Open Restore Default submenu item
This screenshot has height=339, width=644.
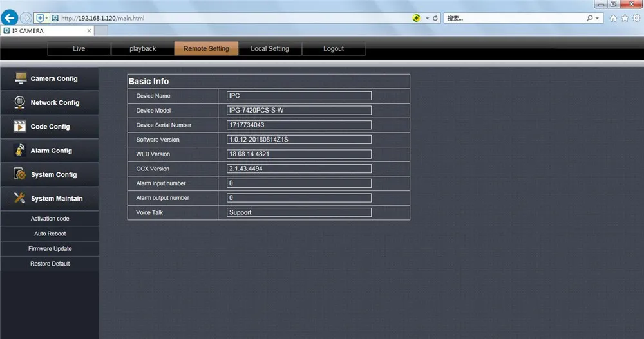[50, 264]
